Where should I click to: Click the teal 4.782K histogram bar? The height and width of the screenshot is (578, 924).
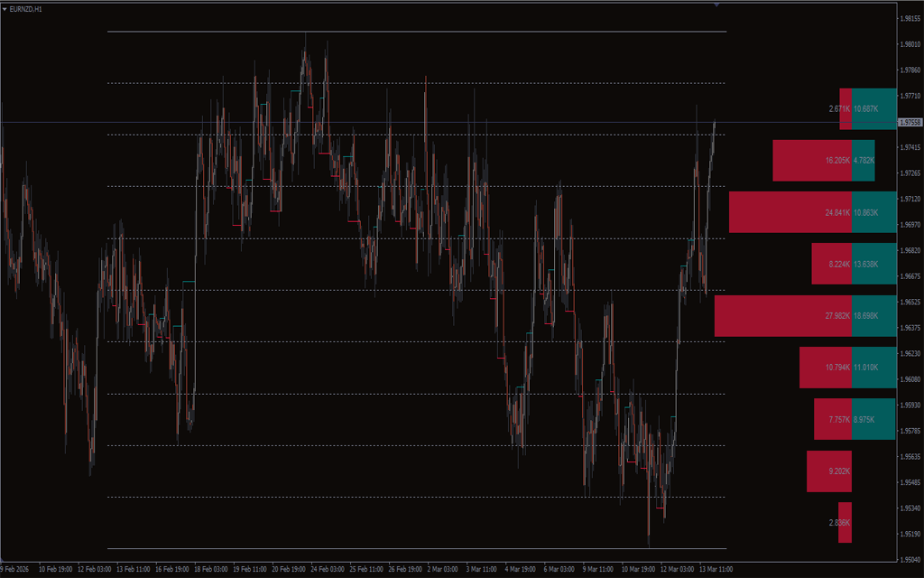(864, 161)
